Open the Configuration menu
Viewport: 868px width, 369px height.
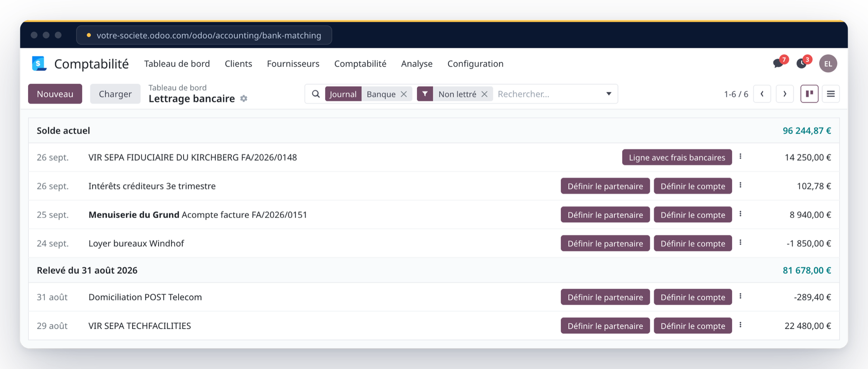pyautogui.click(x=476, y=64)
